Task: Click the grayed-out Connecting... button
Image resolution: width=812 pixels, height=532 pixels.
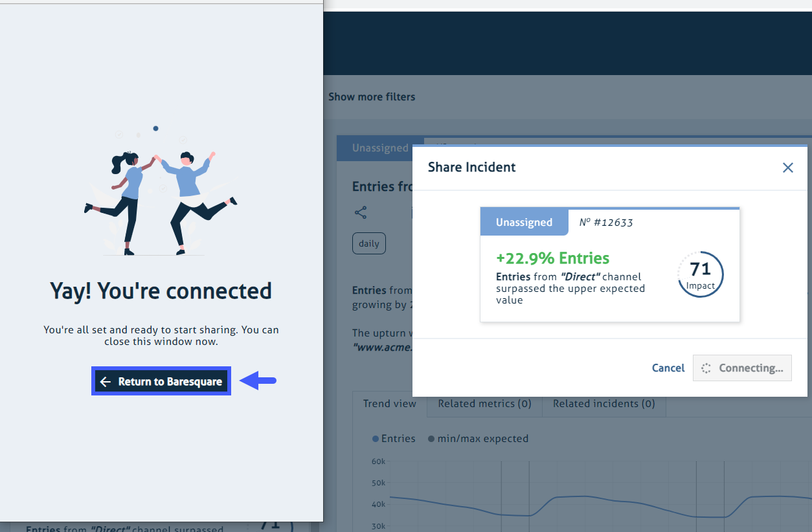Action: [742, 368]
